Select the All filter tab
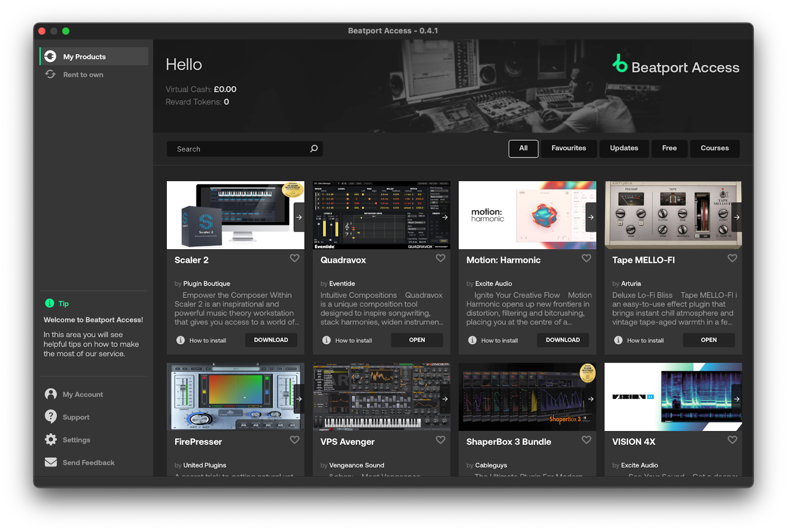Screen dimensions: 787x532 coord(523,148)
